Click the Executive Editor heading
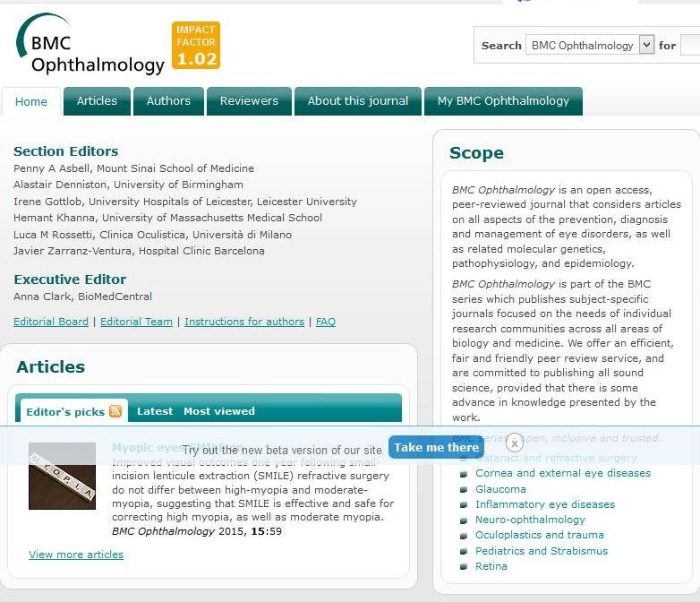The width and height of the screenshot is (700, 602). 70,279
